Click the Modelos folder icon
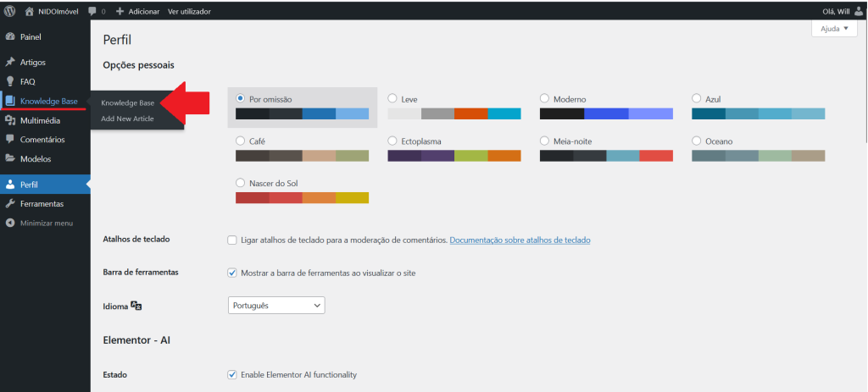868x392 pixels. (9, 158)
